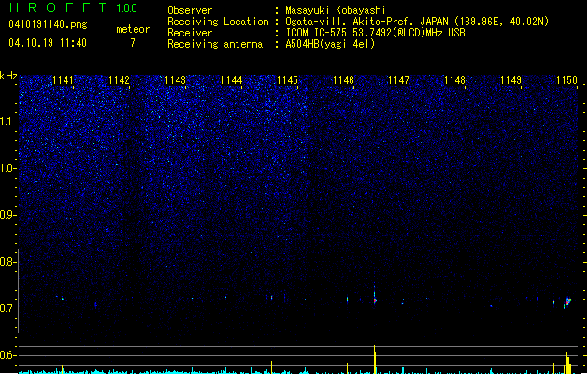Click the Observer label
Image resolution: width=588 pixels, height=374 pixels.
(190, 10)
